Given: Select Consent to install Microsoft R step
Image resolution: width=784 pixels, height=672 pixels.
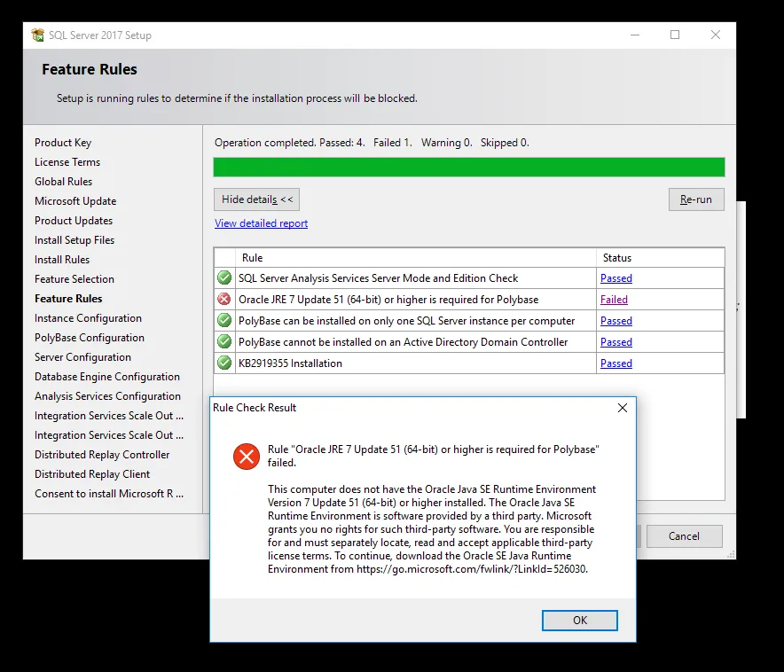Looking at the screenshot, I should pos(109,493).
